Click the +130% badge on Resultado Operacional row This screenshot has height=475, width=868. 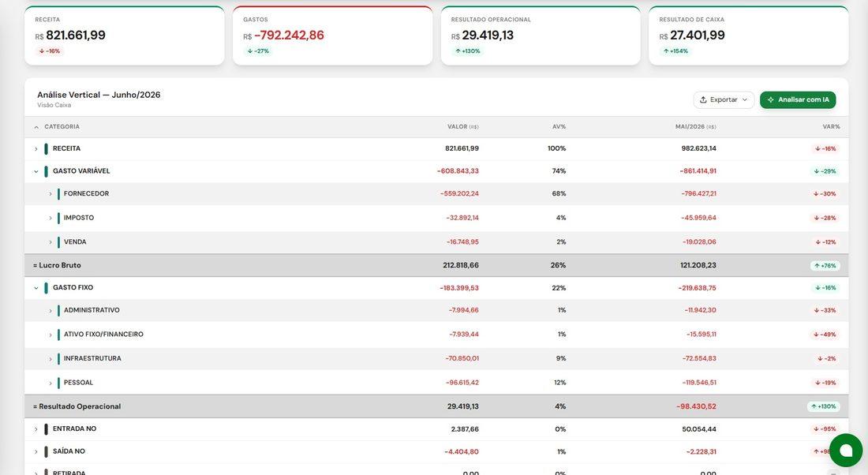(824, 406)
